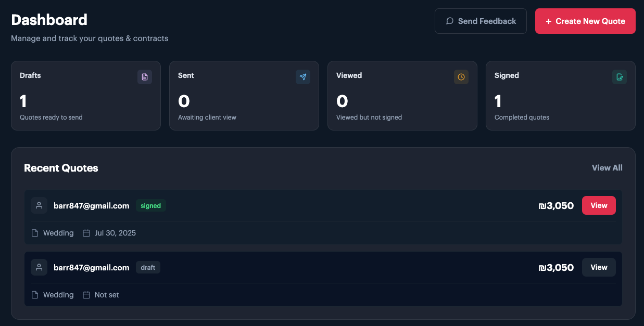Click the Manage and track your quotes subtitle
Screen dimensions: 644x326
coord(90,38)
